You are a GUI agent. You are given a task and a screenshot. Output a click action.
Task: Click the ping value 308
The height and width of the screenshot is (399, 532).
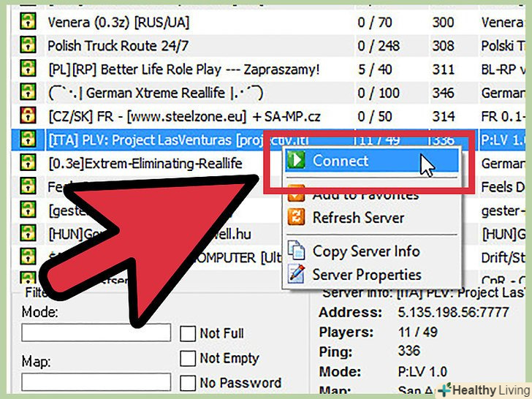point(443,46)
